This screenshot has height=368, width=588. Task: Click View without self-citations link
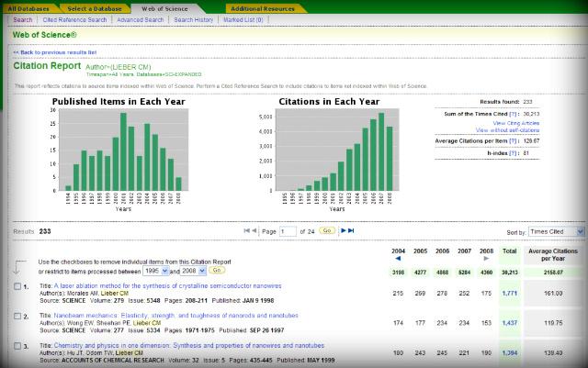pos(507,130)
